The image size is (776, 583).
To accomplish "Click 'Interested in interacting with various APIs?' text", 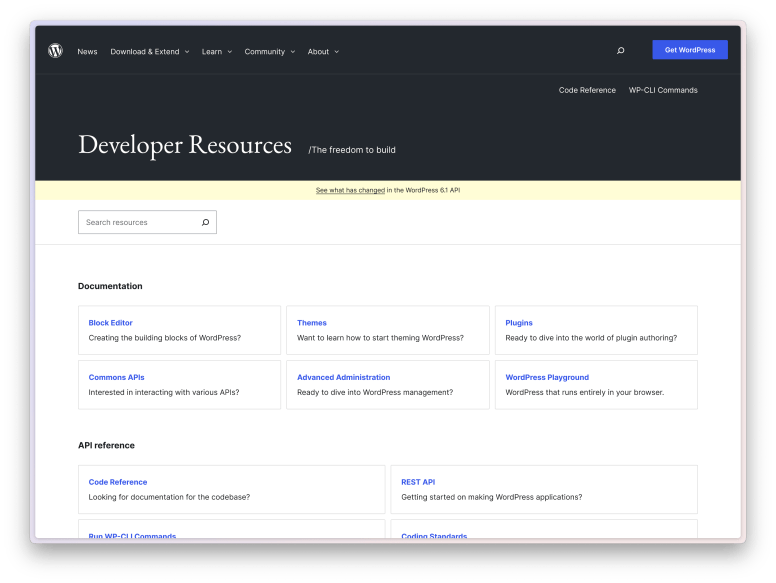I will (164, 392).
